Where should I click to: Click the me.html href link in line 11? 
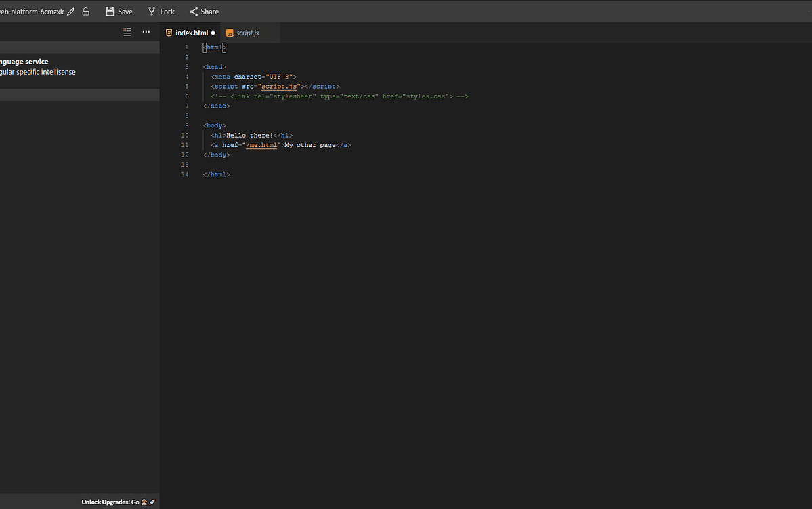click(263, 144)
